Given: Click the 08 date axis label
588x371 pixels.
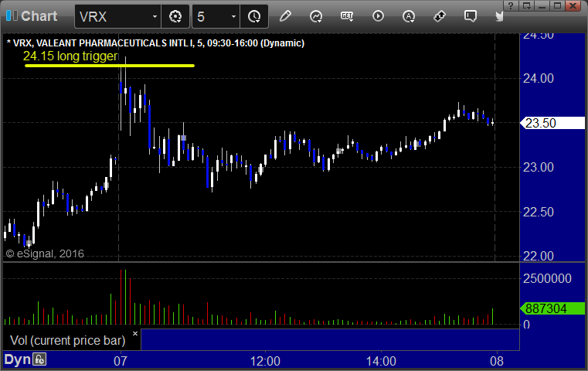Looking at the screenshot, I should (497, 361).
